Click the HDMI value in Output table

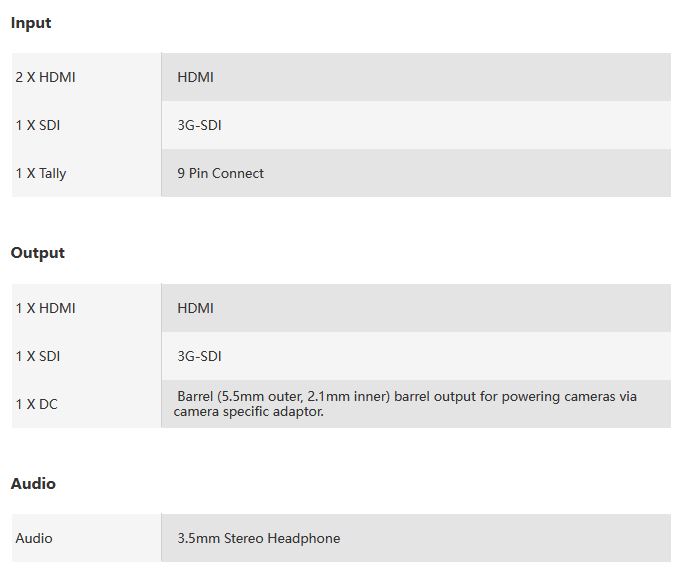click(x=195, y=308)
